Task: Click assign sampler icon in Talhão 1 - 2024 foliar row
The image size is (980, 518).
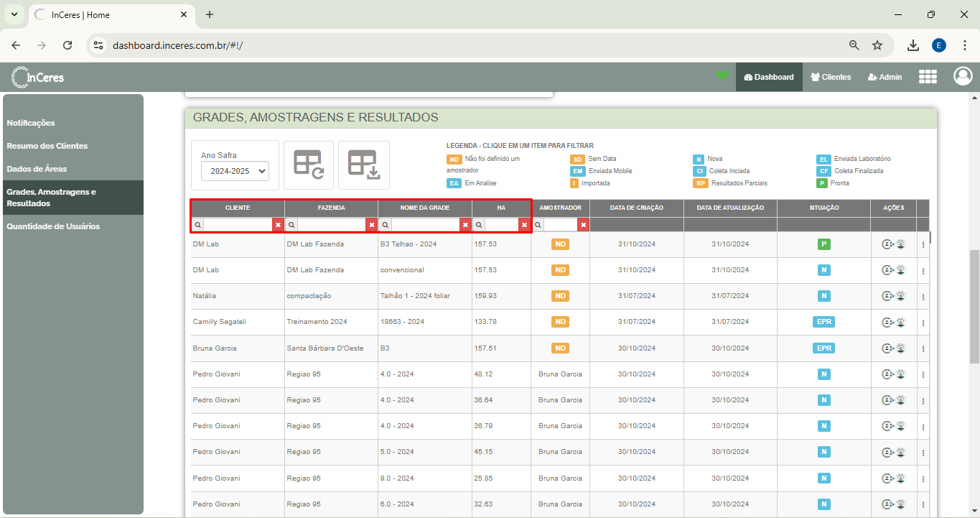Action: tap(887, 296)
